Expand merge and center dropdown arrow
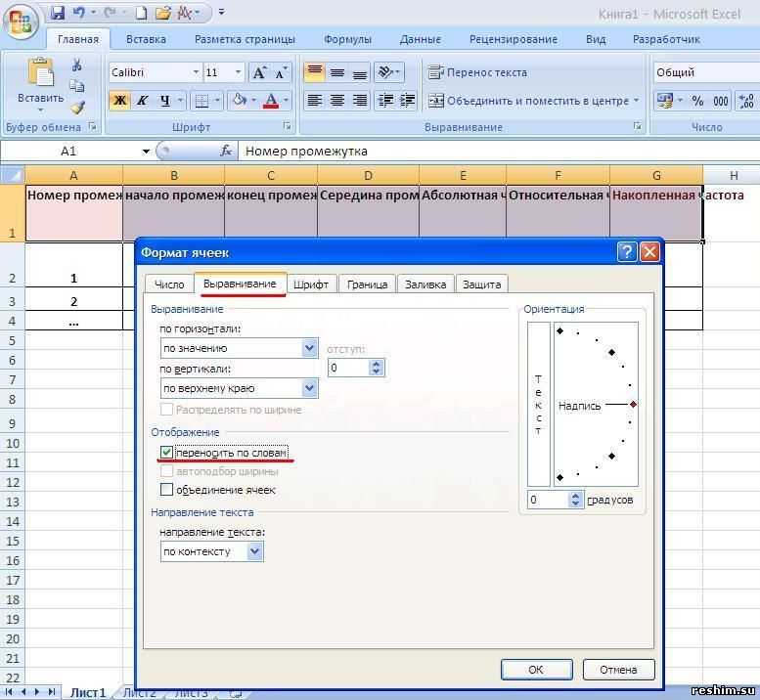The width and height of the screenshot is (760, 700). pyautogui.click(x=636, y=101)
